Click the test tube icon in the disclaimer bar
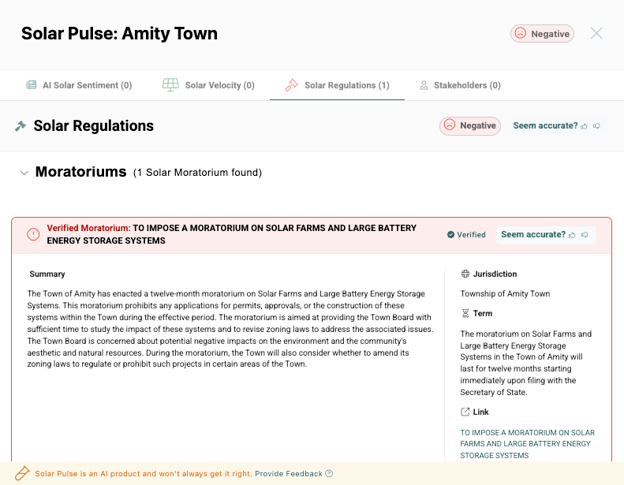Screen dimensions: 624x485 click(22, 473)
